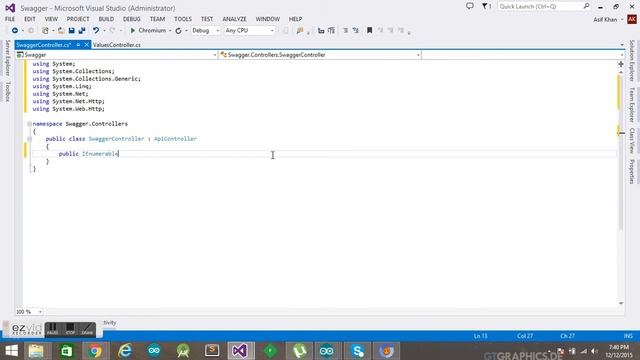The image size is (640, 360).
Task: Click the ApiController base class name
Action: pos(175,139)
